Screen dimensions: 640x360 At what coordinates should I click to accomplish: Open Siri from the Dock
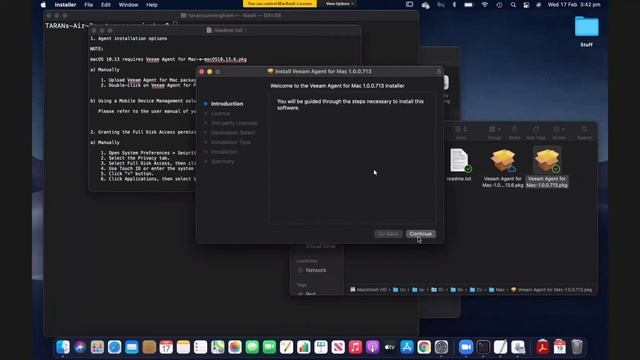80,347
